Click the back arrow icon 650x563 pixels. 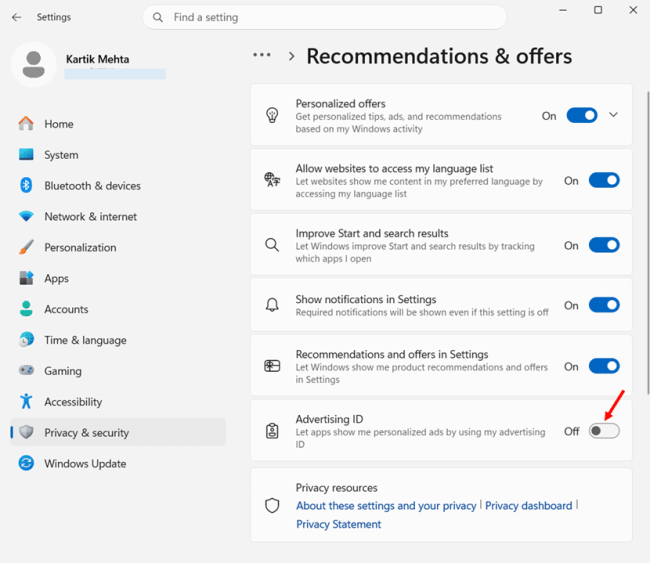(x=17, y=17)
